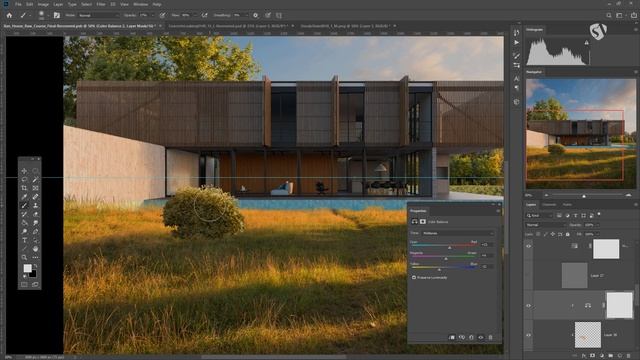Screen dimensions: 640x360
Task: Click the Home icon in options bar
Action: 9,15
